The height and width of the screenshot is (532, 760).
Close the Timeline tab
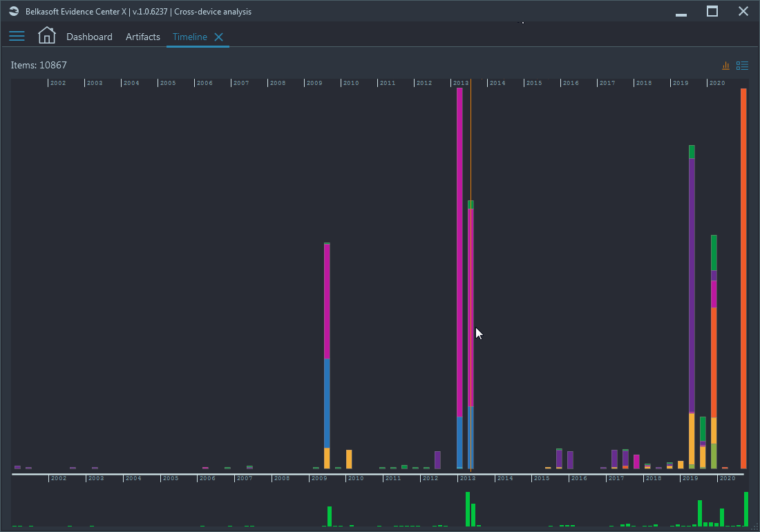(x=218, y=37)
